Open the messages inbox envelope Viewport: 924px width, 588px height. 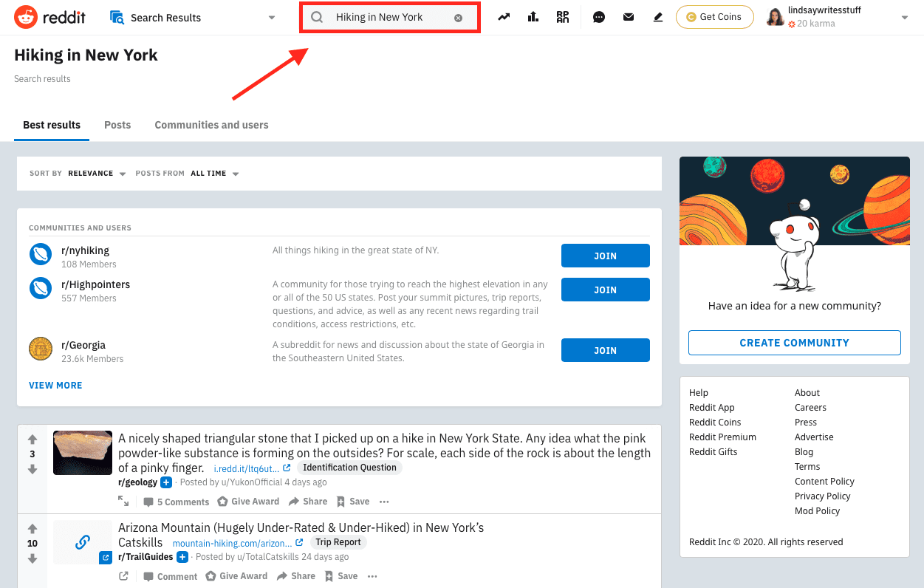pos(629,16)
